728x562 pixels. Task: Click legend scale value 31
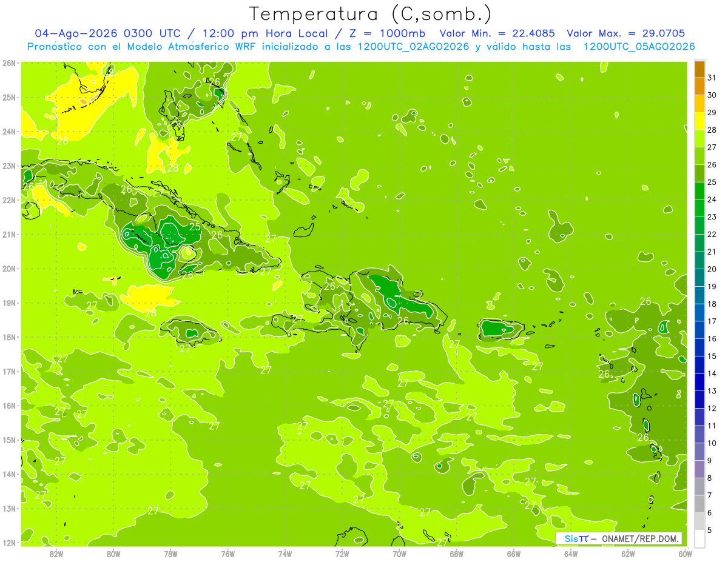coord(712,78)
